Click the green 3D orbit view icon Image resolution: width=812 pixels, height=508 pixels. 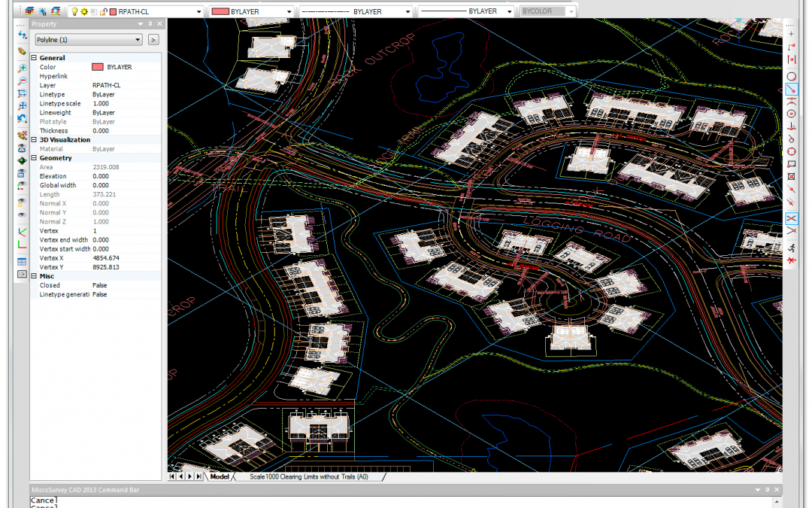tap(23, 160)
